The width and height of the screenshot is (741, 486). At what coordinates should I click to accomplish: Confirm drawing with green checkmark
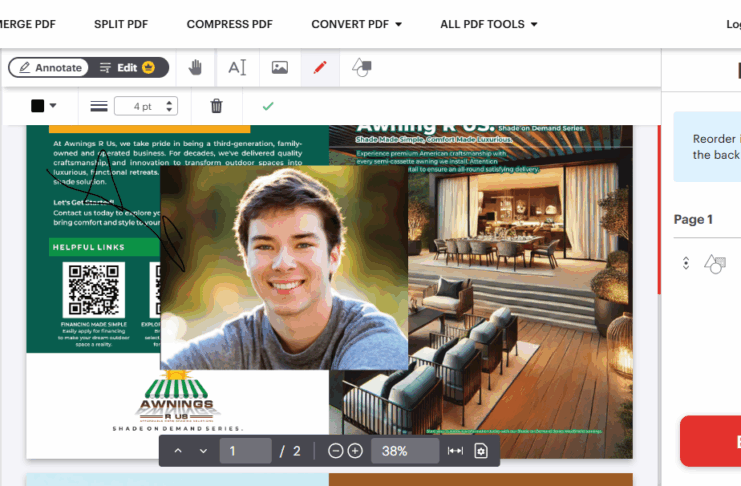click(267, 106)
